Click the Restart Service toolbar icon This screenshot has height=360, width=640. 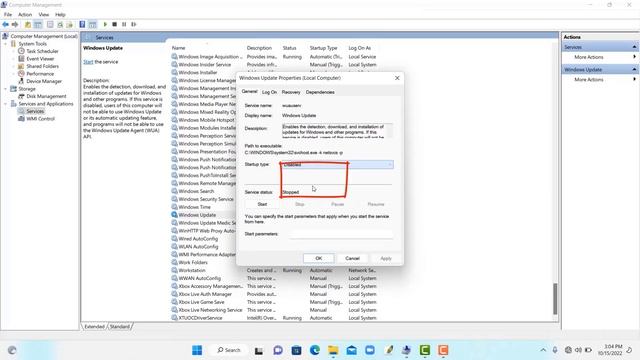coord(133,24)
